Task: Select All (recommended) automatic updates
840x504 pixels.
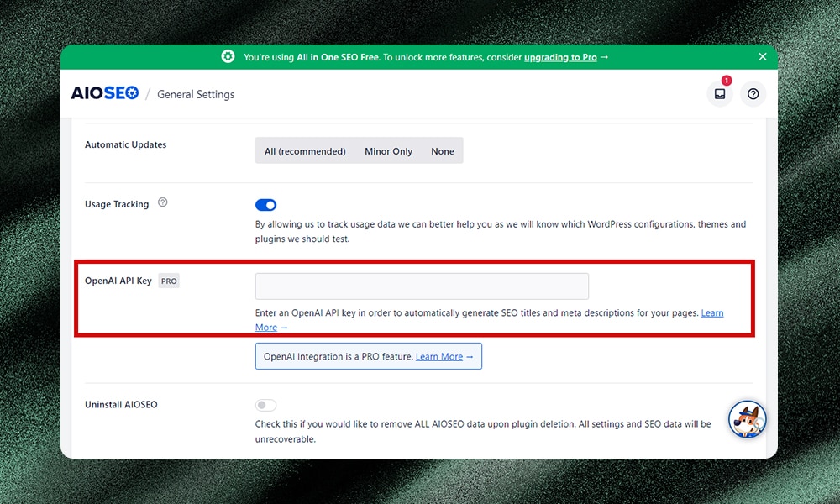Action: 305,151
